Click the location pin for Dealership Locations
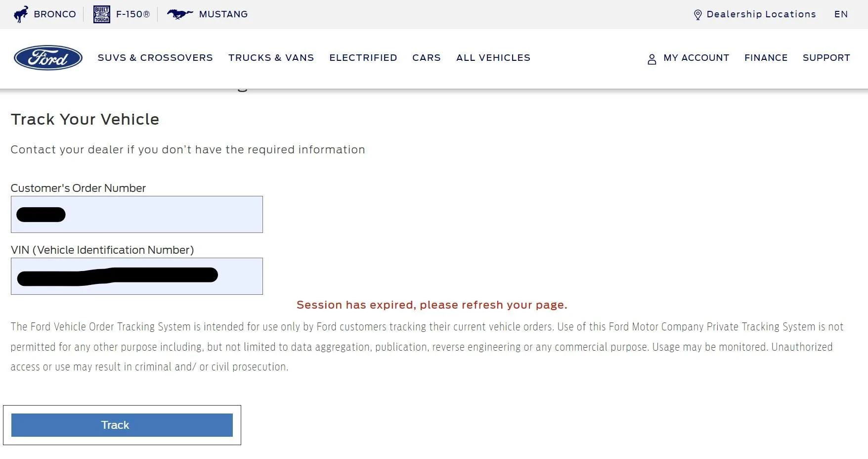 [698, 14]
